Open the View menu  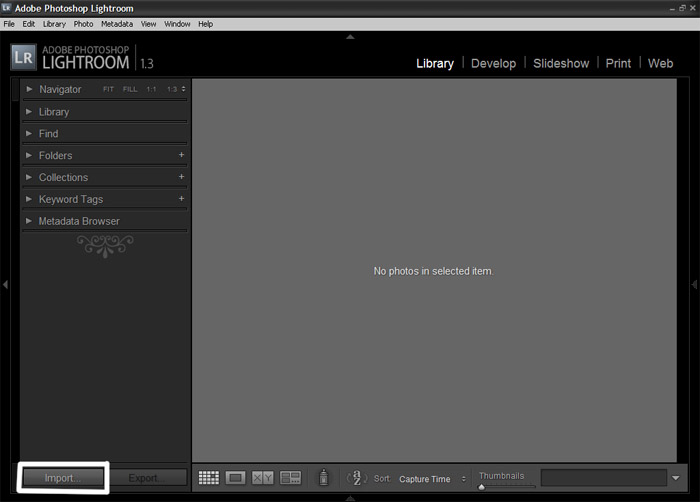(x=149, y=24)
